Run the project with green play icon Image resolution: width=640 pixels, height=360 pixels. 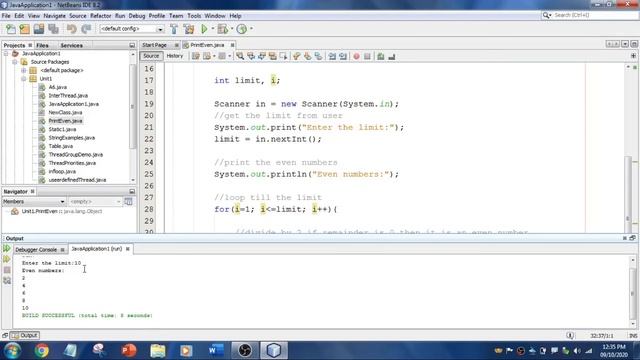204,29
